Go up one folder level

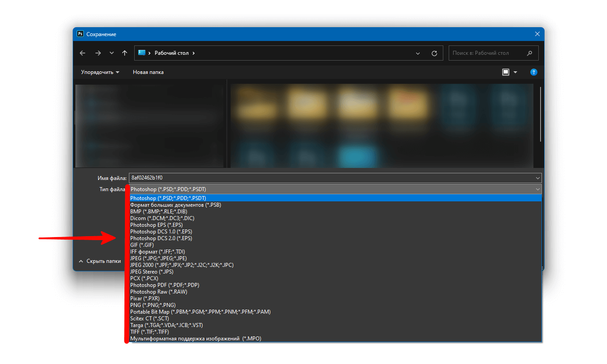pyautogui.click(x=124, y=53)
